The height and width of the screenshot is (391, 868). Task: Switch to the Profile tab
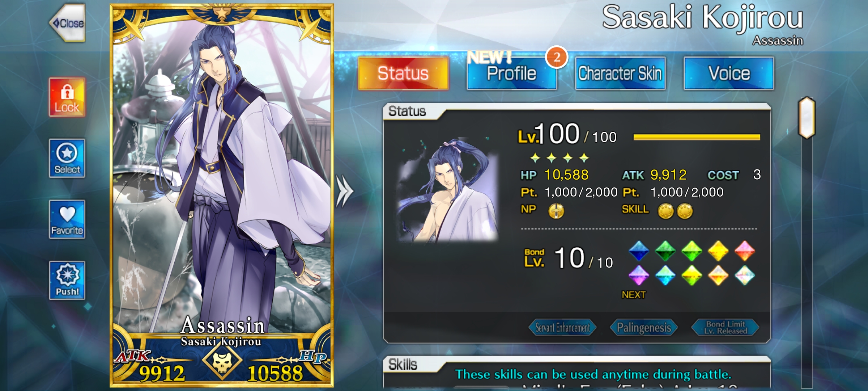pyautogui.click(x=512, y=73)
